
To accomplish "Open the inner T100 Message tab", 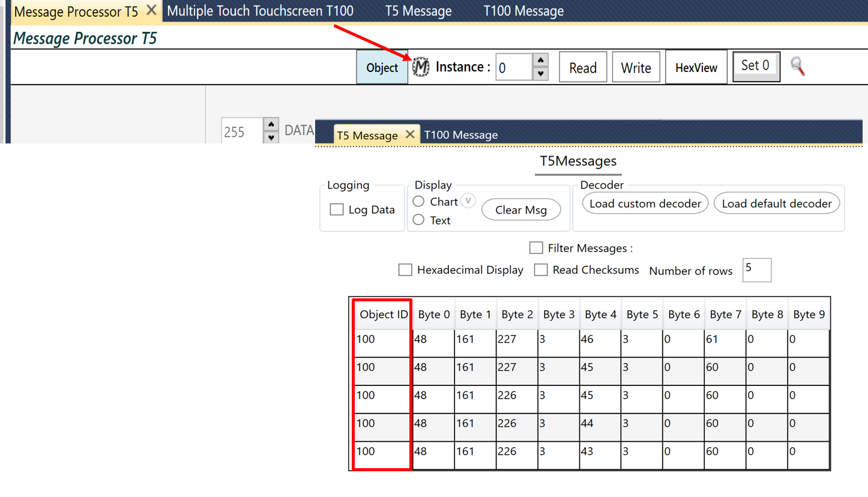I will 460,135.
